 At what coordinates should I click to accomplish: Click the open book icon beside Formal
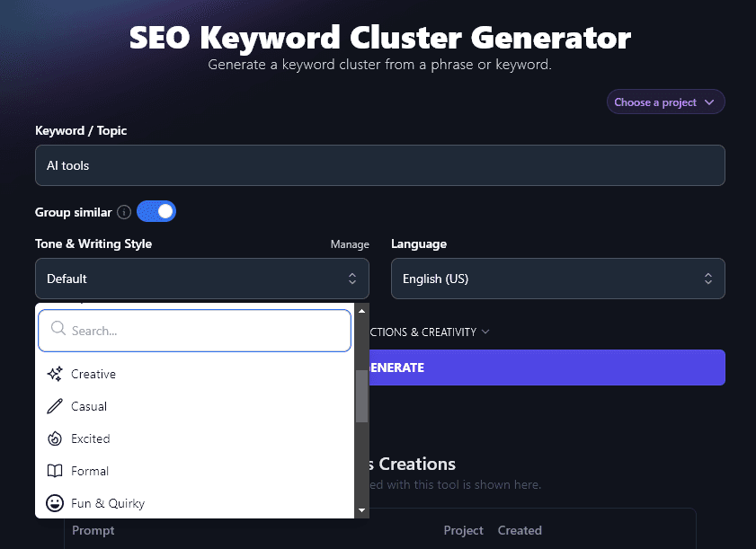click(53, 470)
